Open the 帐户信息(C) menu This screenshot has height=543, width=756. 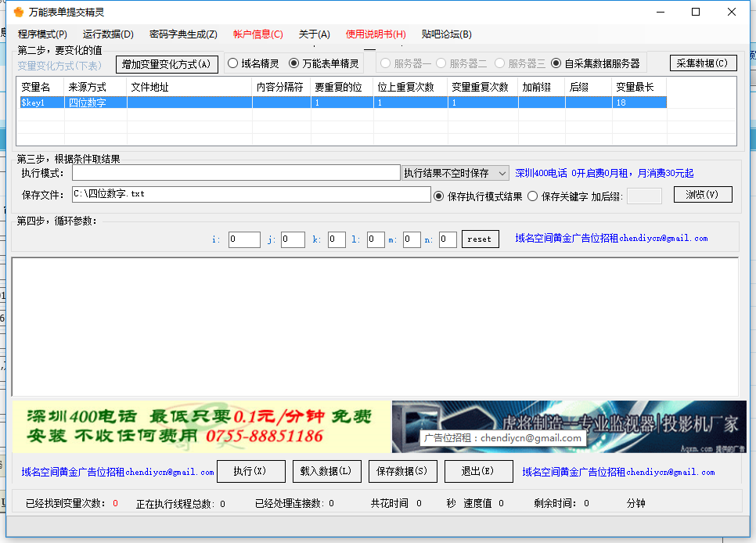(258, 34)
